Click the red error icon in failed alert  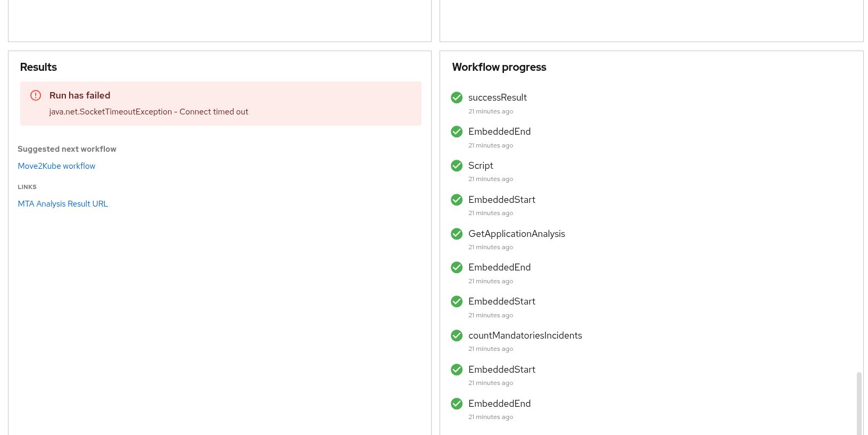pyautogui.click(x=36, y=95)
